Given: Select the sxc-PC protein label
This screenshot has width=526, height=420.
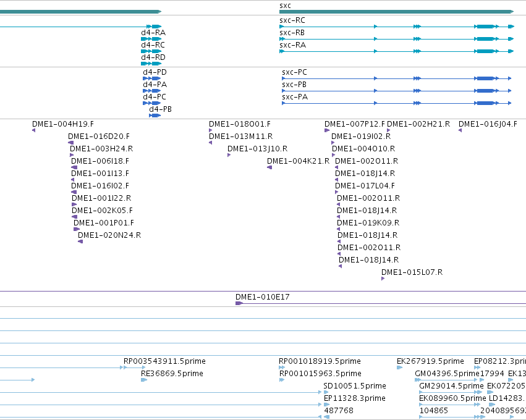Looking at the screenshot, I should click(295, 72).
